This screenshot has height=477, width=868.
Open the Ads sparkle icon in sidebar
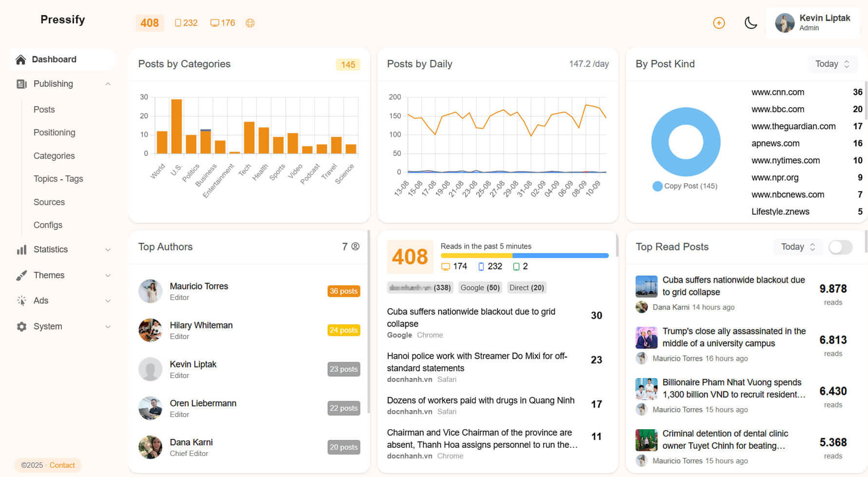click(x=21, y=301)
